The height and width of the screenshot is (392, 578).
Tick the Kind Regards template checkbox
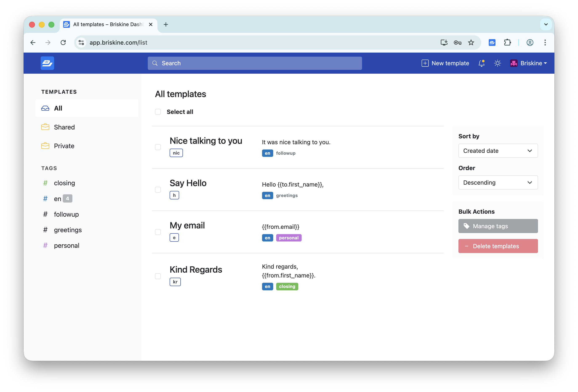(x=158, y=276)
